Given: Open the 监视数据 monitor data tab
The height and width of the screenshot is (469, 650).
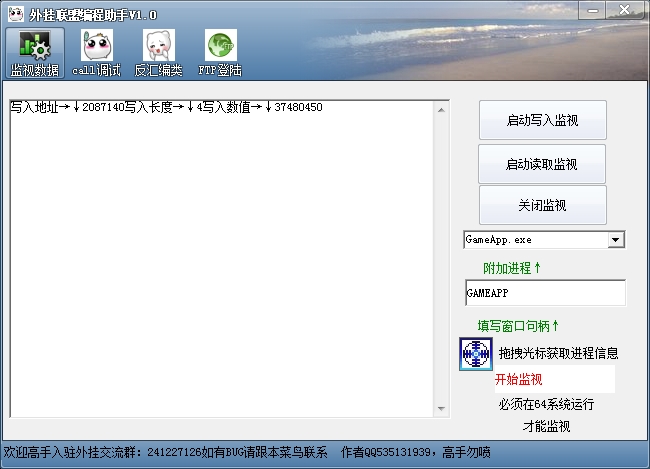Looking at the screenshot, I should pyautogui.click(x=35, y=53).
